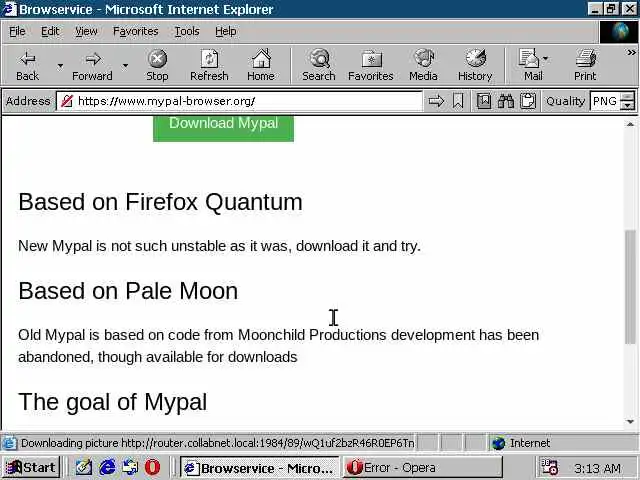Click the Quality PNG field
The height and width of the screenshot is (480, 640).
(x=604, y=101)
